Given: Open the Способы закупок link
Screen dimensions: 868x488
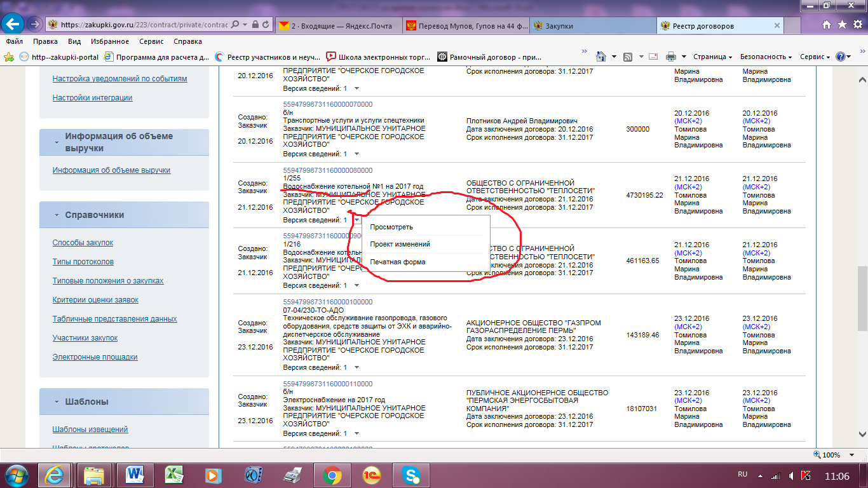Looking at the screenshot, I should pos(83,243).
